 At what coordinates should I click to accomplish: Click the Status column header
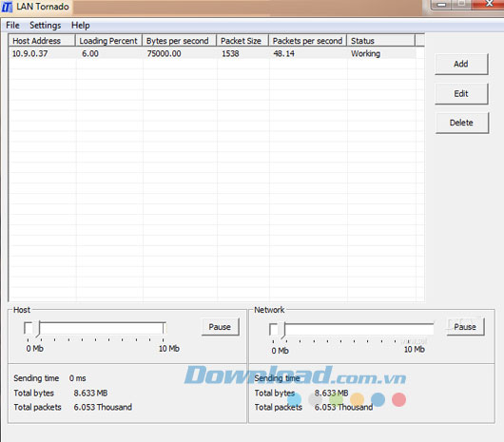(x=381, y=41)
